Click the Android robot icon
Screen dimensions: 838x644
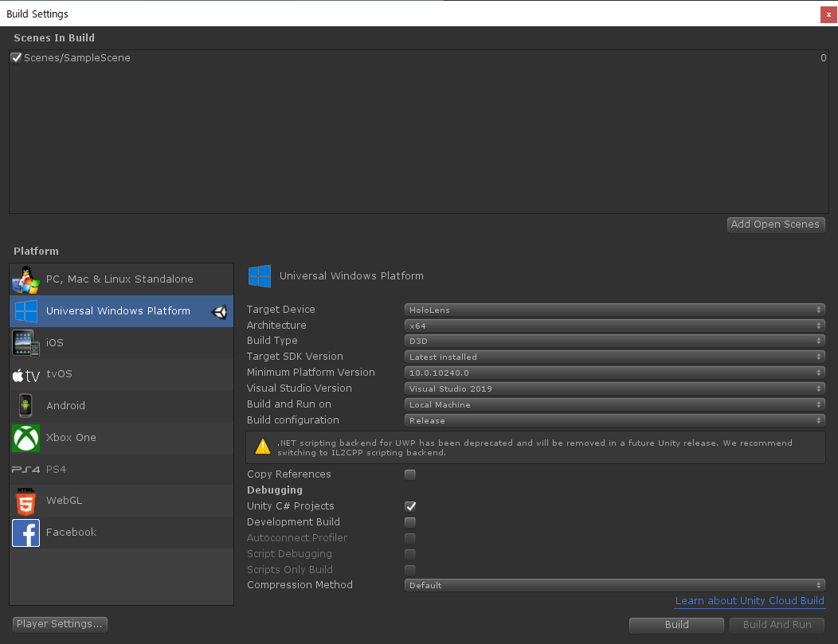point(25,406)
